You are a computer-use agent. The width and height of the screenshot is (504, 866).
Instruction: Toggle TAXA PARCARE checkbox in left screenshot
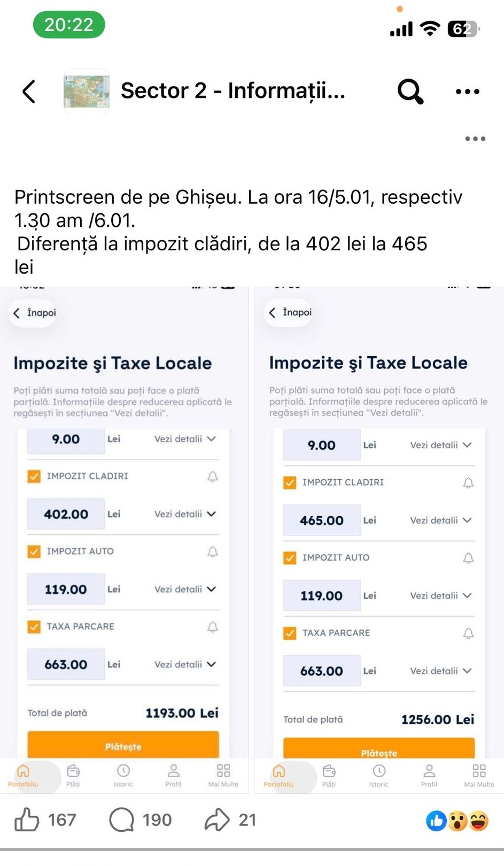(34, 626)
